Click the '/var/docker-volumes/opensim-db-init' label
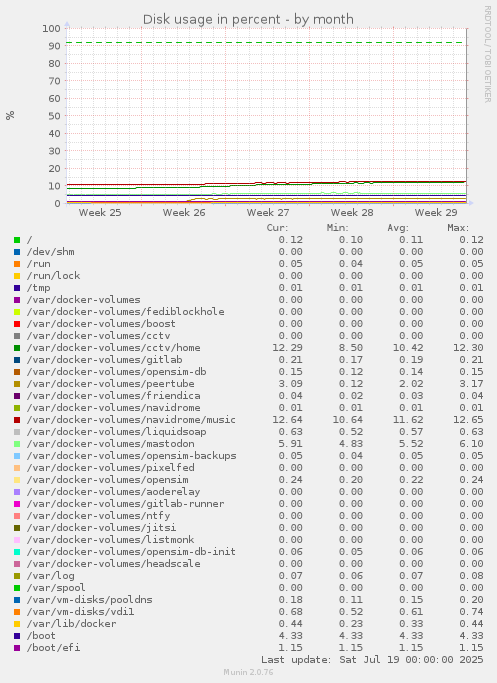This screenshot has width=497, height=683. coord(131,552)
